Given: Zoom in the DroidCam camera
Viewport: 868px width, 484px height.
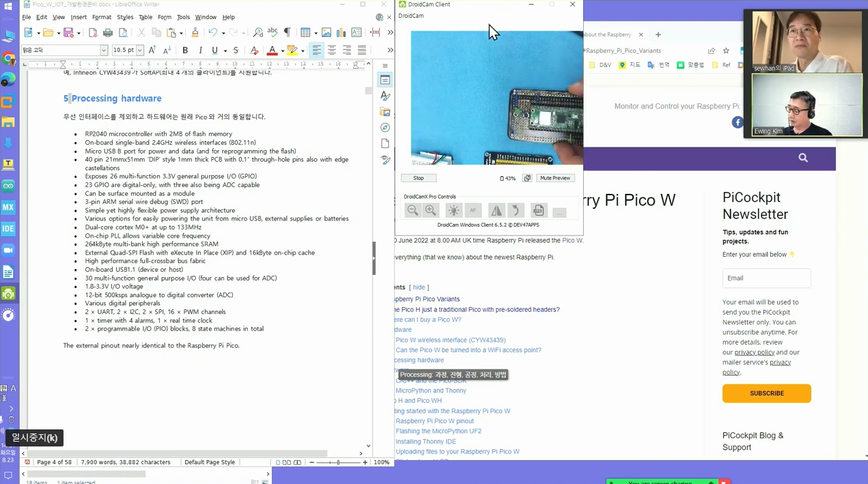Looking at the screenshot, I should pyautogui.click(x=431, y=211).
